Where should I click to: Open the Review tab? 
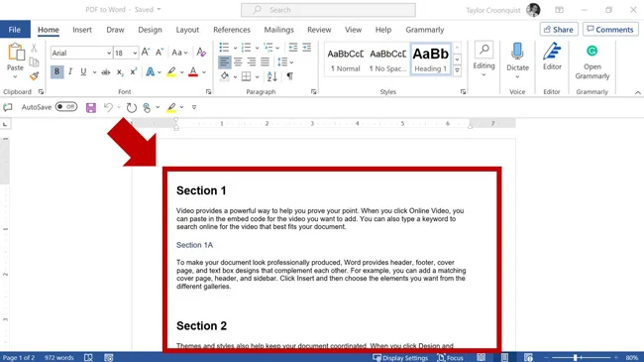pos(319,30)
